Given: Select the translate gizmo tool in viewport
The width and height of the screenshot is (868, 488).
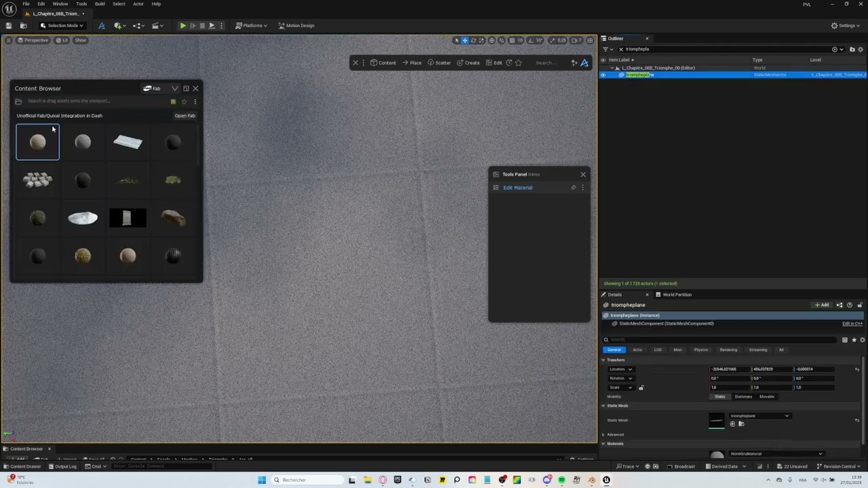Looking at the screenshot, I should [465, 40].
